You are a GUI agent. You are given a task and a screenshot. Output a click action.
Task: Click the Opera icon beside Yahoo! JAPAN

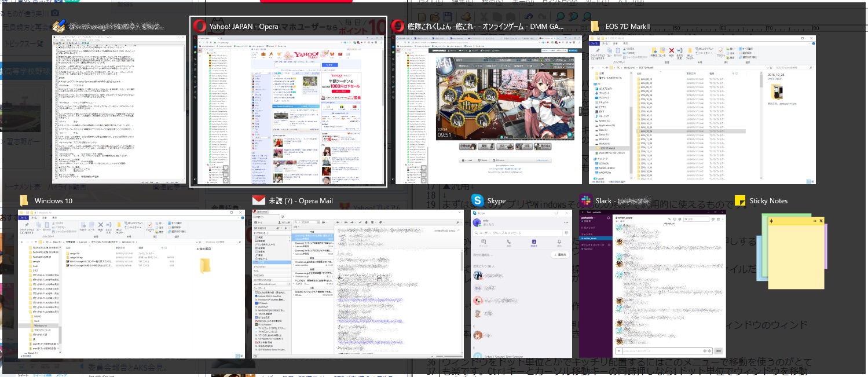point(199,26)
